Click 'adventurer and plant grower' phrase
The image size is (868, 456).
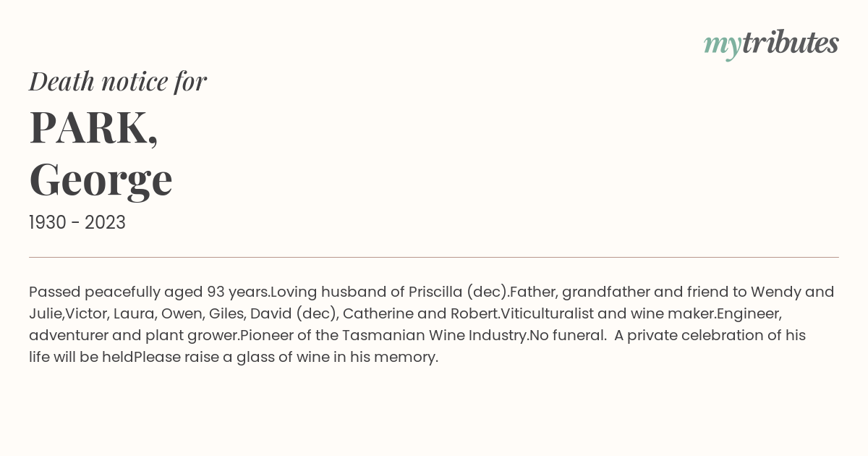pos(132,336)
